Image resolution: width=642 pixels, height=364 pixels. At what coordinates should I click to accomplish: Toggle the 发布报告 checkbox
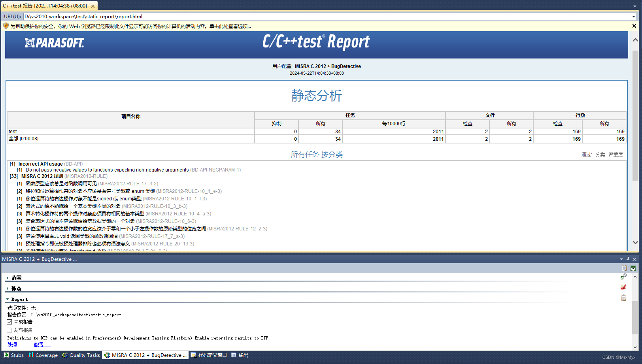pos(9,330)
